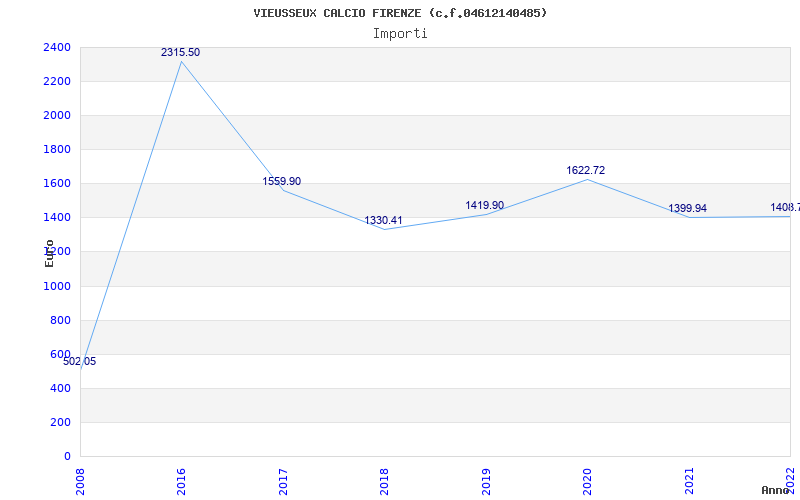This screenshot has width=800, height=500.
Task: Click the x-axis year 2020
Action: [x=588, y=482]
